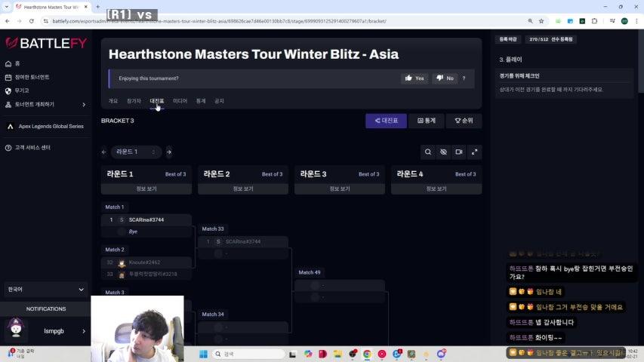Click 정보 보기 under 라운드 1

click(146, 189)
